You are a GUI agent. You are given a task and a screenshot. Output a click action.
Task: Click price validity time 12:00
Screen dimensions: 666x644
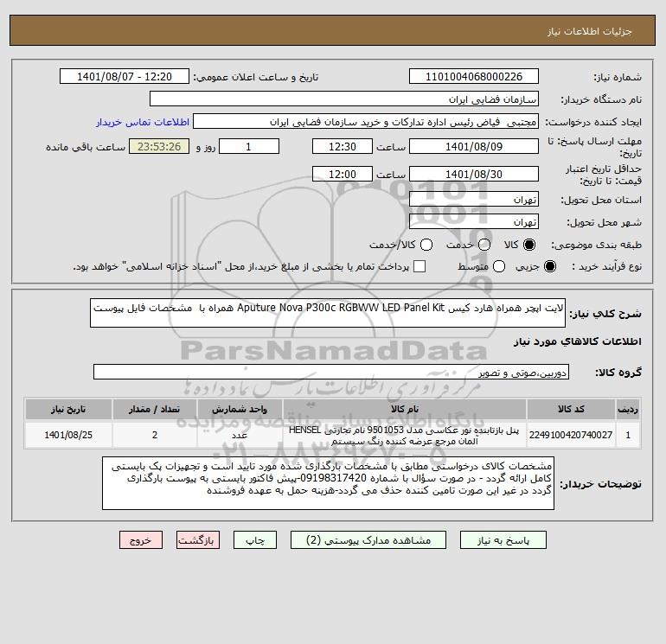(342, 174)
